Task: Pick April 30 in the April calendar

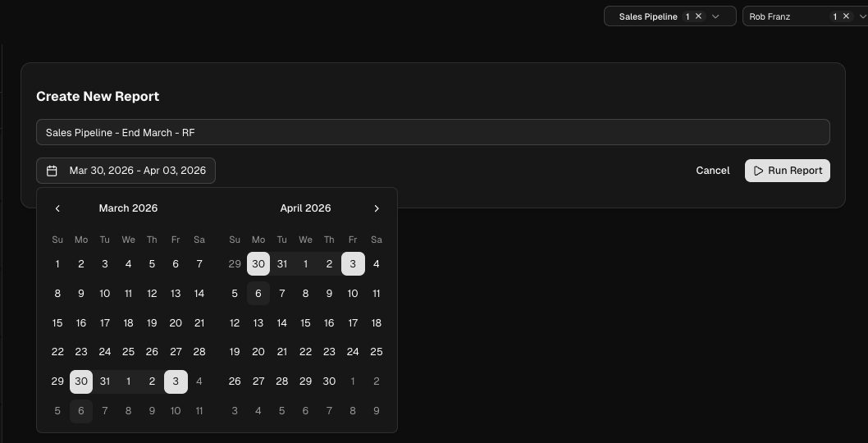Action: click(329, 381)
